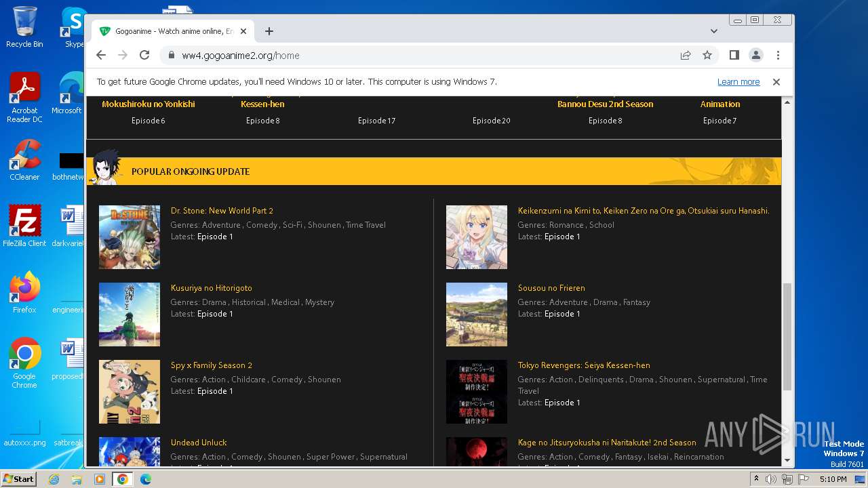
Task: Select Medical genre under Kusuriya no Hitorigoto
Action: [285, 302]
